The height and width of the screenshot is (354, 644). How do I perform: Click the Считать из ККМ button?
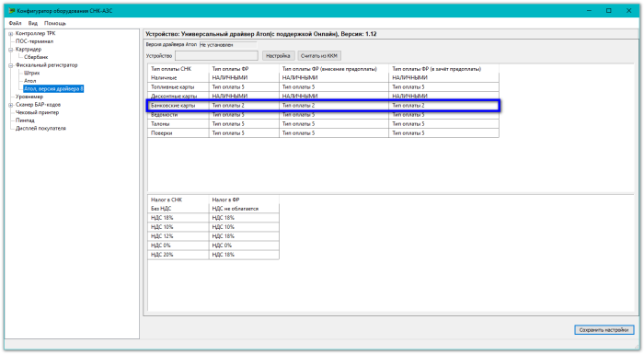click(x=319, y=56)
